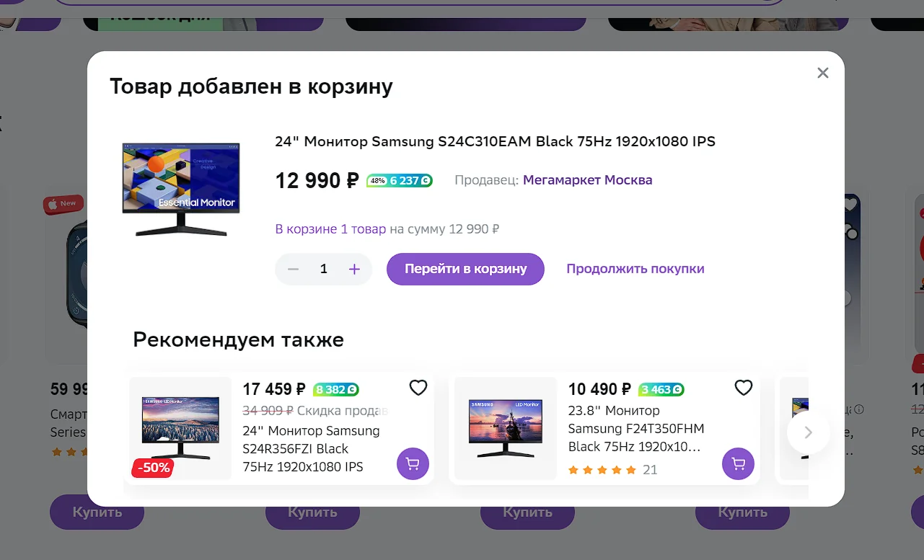Click the quantity field showing 1
Image resolution: width=924 pixels, height=560 pixels.
324,269
